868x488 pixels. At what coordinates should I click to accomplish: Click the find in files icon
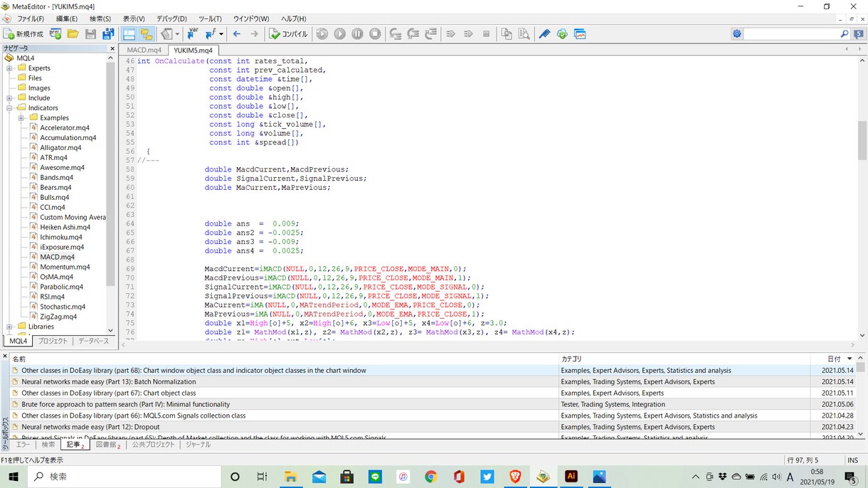[x=524, y=33]
